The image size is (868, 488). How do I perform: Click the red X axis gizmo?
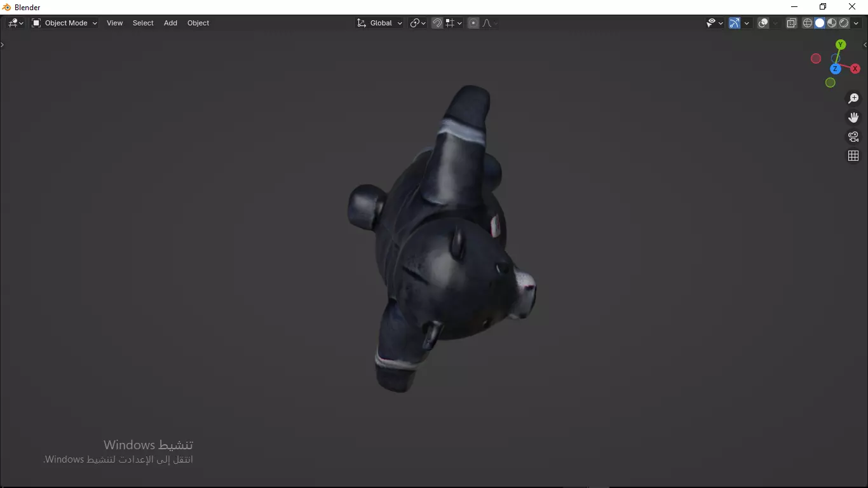point(855,69)
